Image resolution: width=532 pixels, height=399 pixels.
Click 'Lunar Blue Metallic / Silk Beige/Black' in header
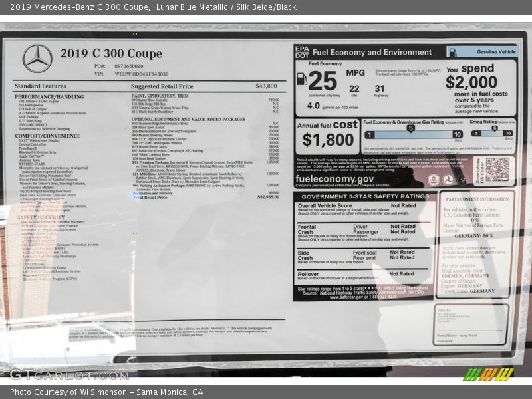point(226,7)
